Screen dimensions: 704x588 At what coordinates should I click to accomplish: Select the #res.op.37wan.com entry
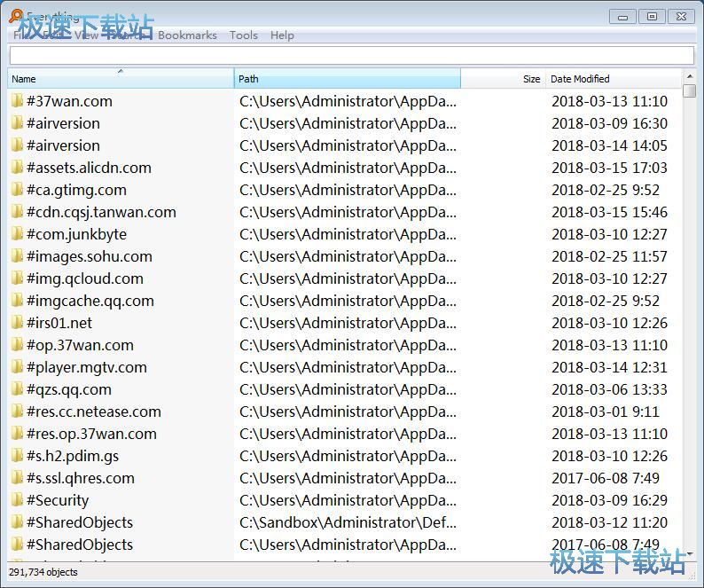coord(91,434)
